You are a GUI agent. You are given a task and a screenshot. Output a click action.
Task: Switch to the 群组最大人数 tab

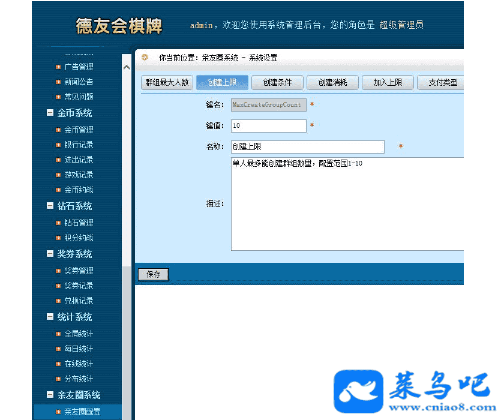[x=167, y=82]
